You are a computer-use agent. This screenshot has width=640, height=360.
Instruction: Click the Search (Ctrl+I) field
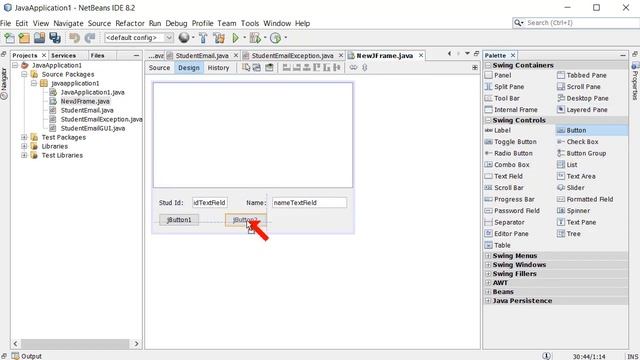576,23
